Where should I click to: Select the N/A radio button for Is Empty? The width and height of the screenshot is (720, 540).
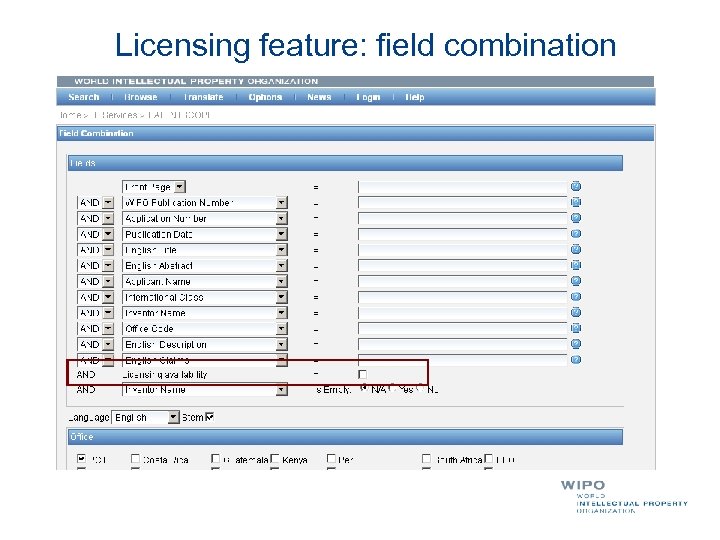click(x=364, y=388)
